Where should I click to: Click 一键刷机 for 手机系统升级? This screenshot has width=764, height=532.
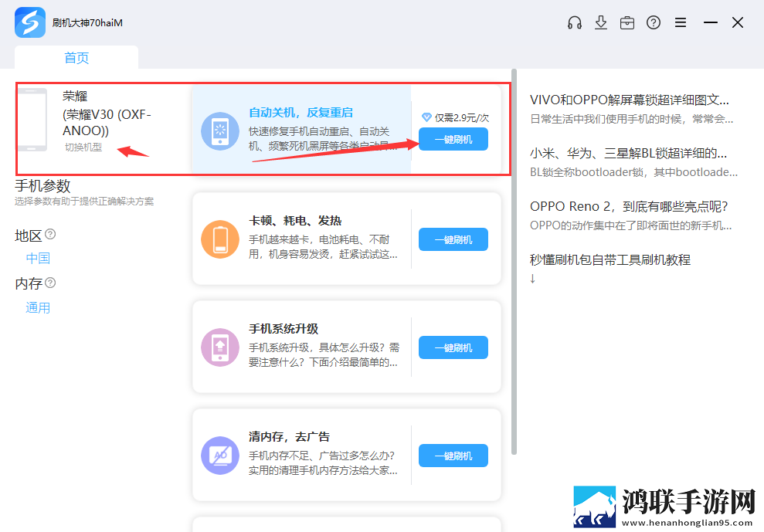click(x=453, y=347)
